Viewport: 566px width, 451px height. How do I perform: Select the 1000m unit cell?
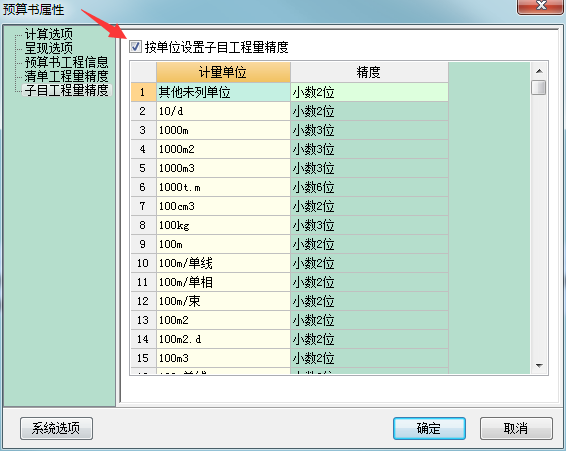(x=223, y=130)
